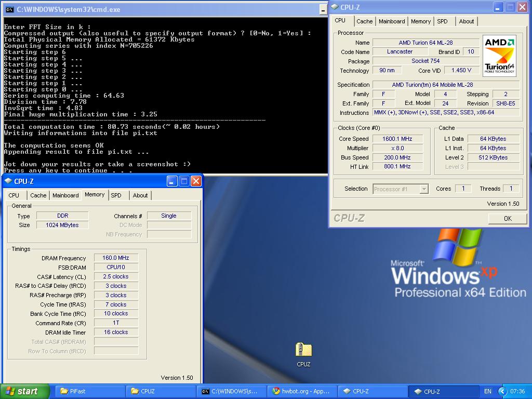Click the AMD Turion64 logo image
The image size is (532, 399).
point(499,56)
